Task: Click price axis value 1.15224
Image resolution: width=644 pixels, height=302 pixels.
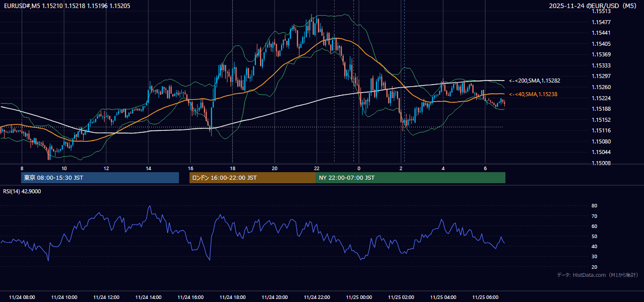Action: tap(601, 98)
